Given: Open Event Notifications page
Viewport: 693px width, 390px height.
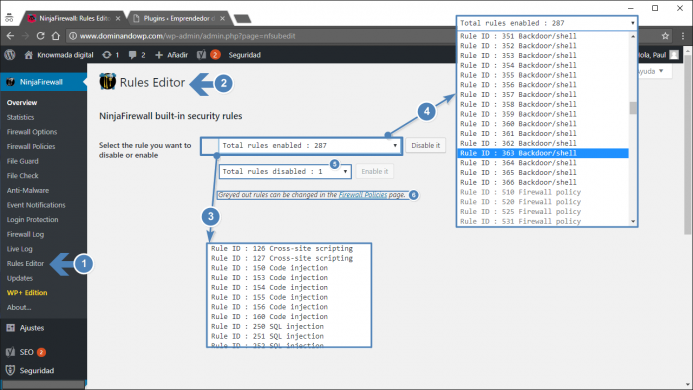Looking at the screenshot, I should tap(36, 205).
